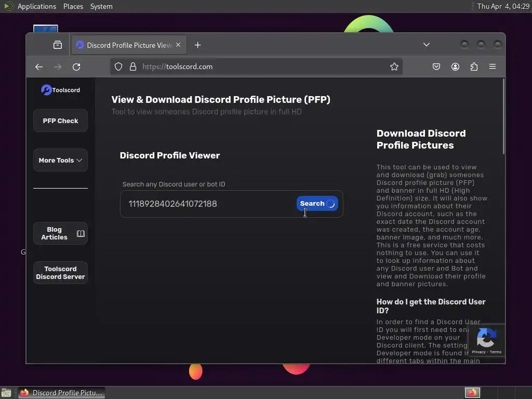Click the book icon beside Blog Articles
The height and width of the screenshot is (399, 532).
point(81,233)
